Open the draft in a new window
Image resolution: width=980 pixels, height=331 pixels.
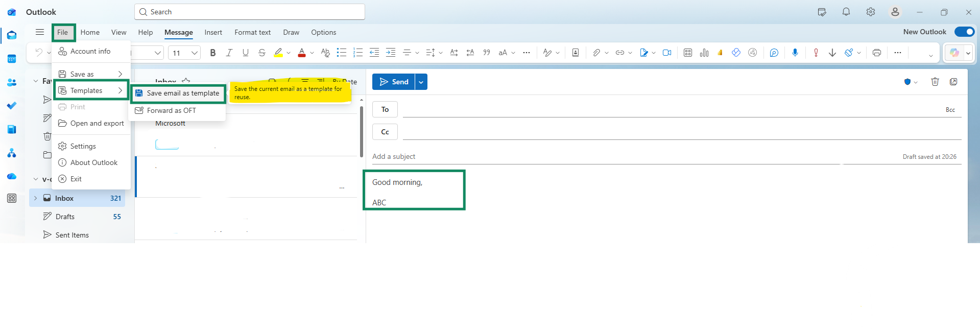point(953,82)
